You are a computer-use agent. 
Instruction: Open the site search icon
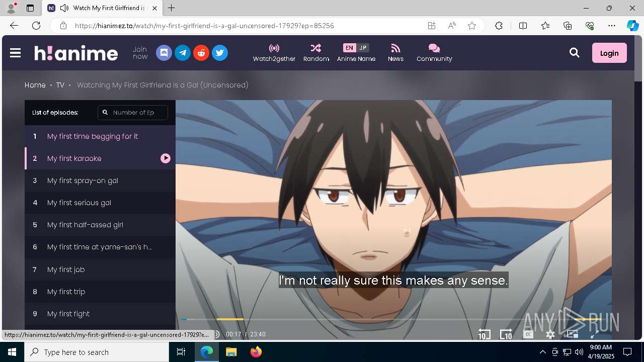[574, 53]
